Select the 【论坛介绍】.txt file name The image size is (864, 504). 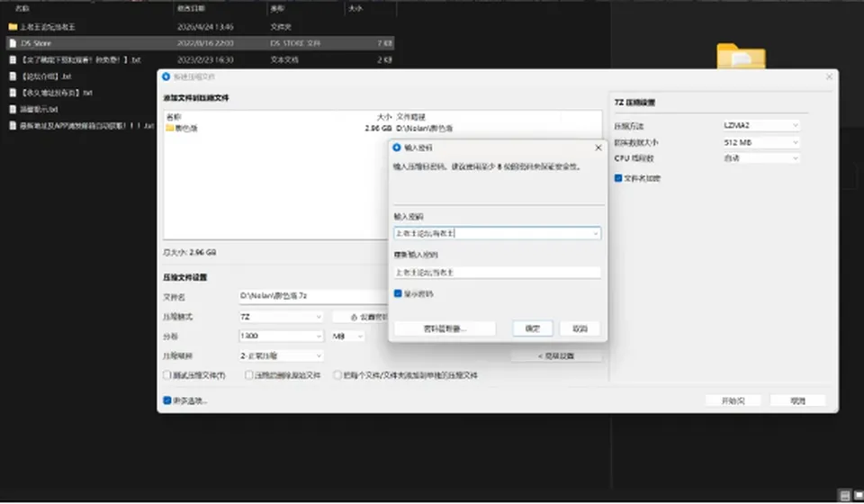tap(46, 76)
